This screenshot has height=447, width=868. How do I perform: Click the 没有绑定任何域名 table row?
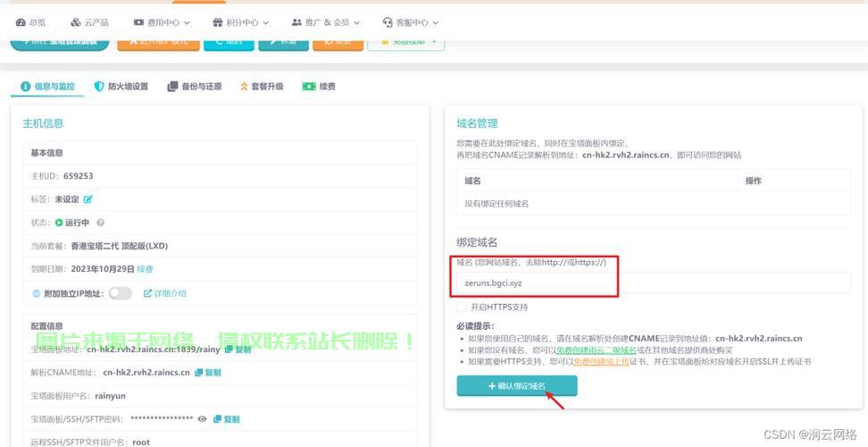tap(654, 204)
